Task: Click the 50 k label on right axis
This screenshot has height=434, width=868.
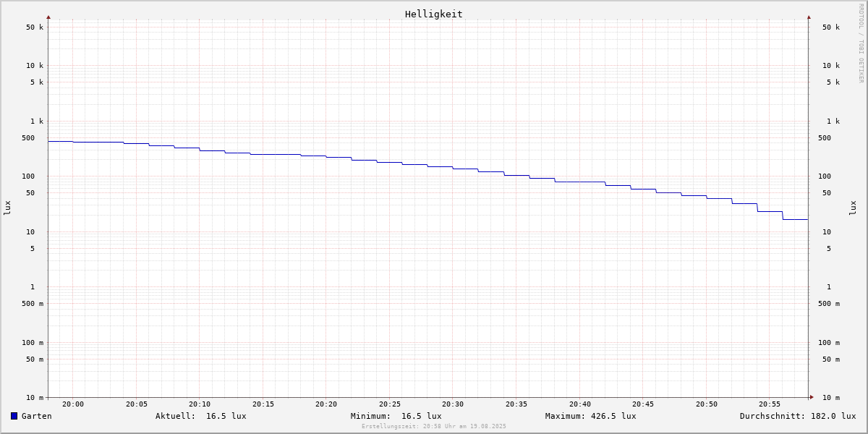Action: 831,27
